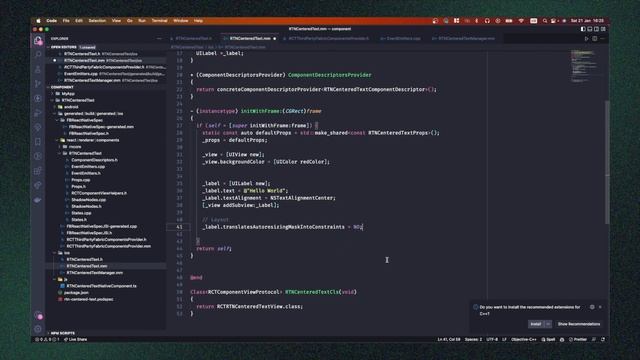Open the Source Control view icon

point(38,84)
